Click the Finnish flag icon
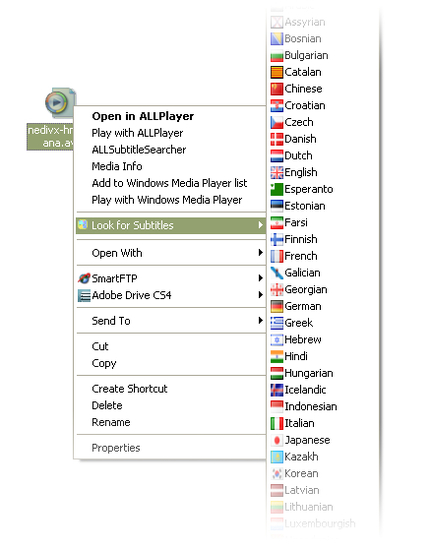431x550 pixels. (277, 240)
